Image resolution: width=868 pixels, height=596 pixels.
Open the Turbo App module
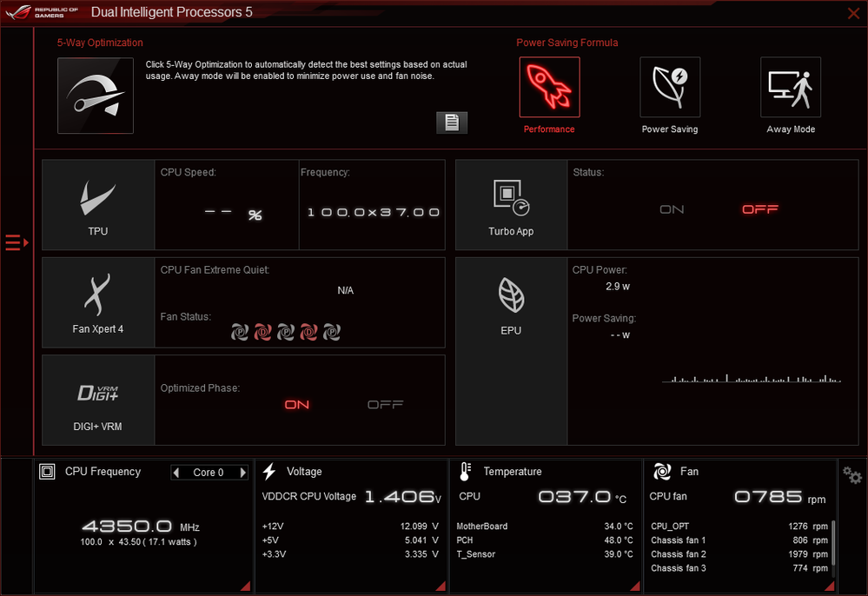pyautogui.click(x=511, y=205)
